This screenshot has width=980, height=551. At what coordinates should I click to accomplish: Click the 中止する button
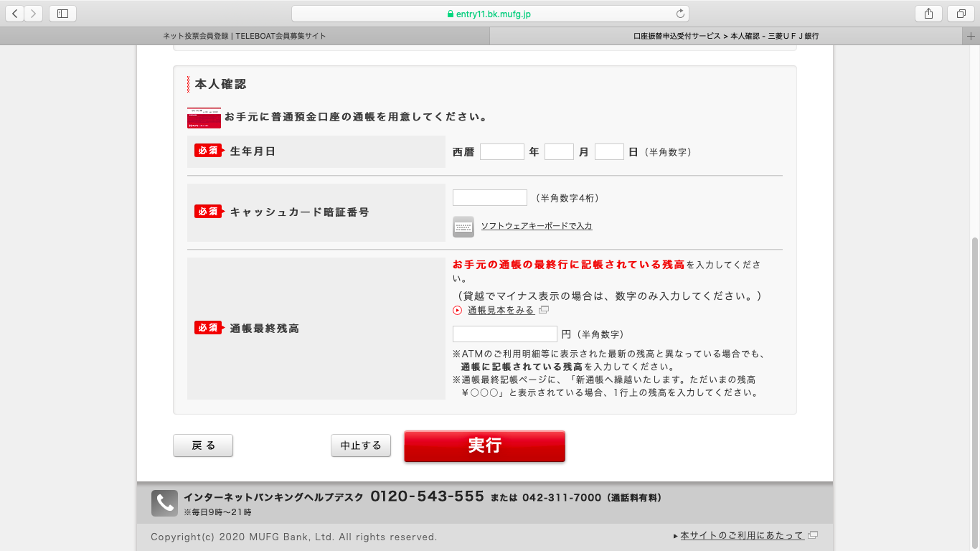(x=361, y=446)
